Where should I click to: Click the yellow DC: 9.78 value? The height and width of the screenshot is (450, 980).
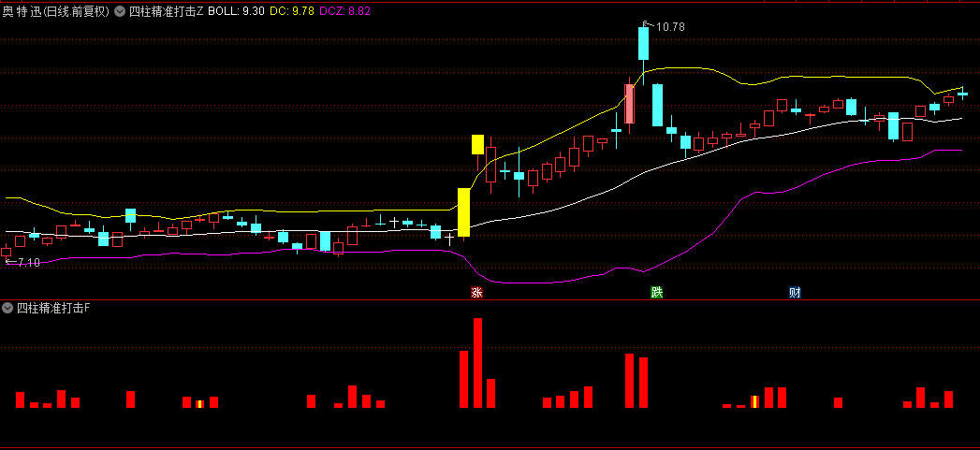click(292, 10)
